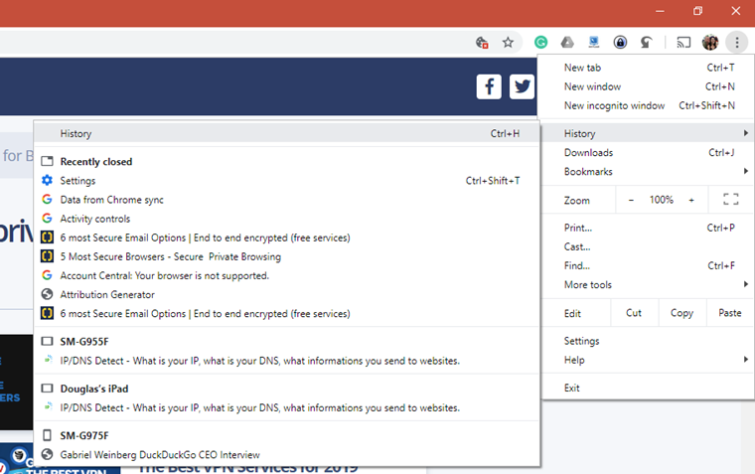
Task: Reopen Data from Chrome sync tab
Action: tap(287, 199)
